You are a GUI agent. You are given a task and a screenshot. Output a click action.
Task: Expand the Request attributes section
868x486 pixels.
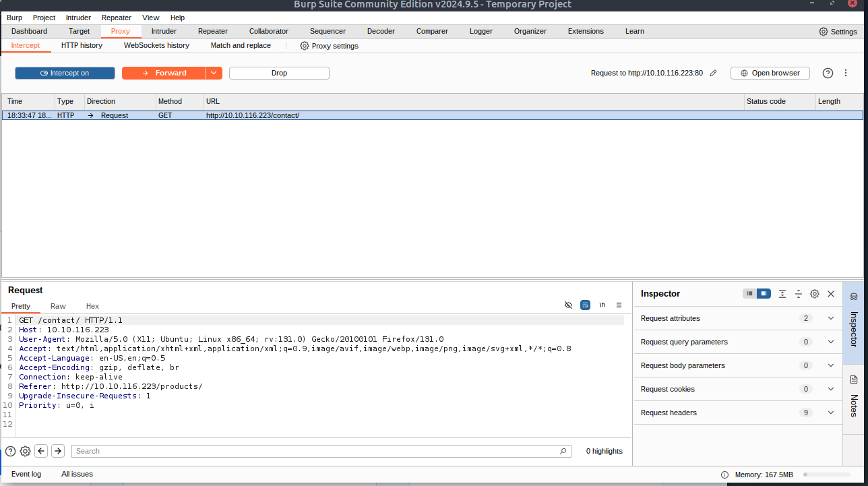tap(738, 318)
